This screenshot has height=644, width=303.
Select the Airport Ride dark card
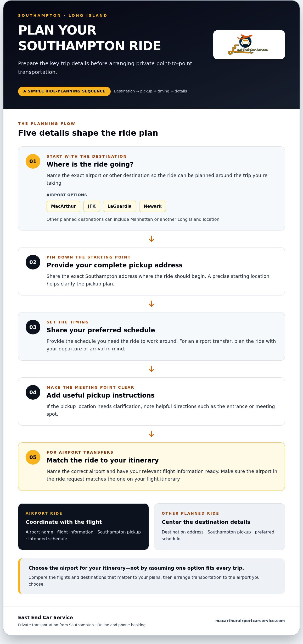83,527
